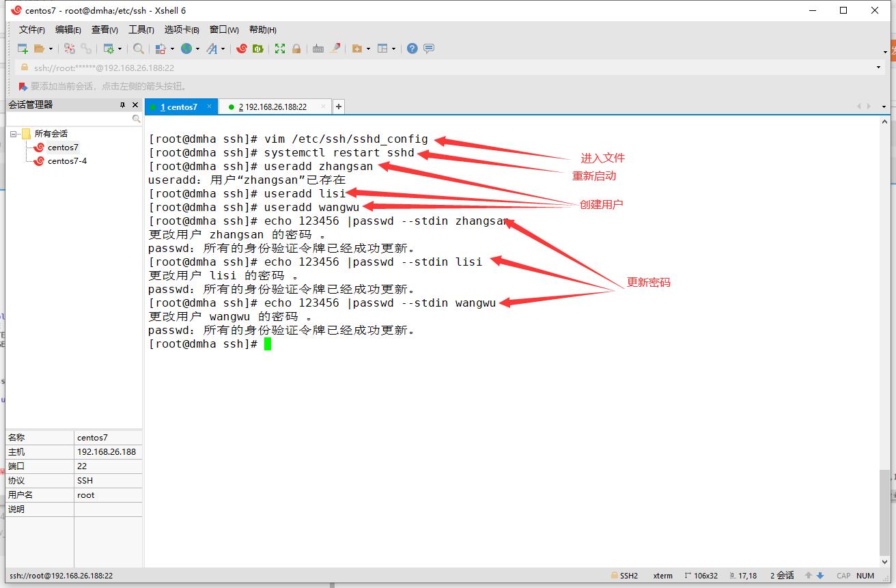Add a new tab with plus button
This screenshot has width=896, height=588.
(338, 107)
